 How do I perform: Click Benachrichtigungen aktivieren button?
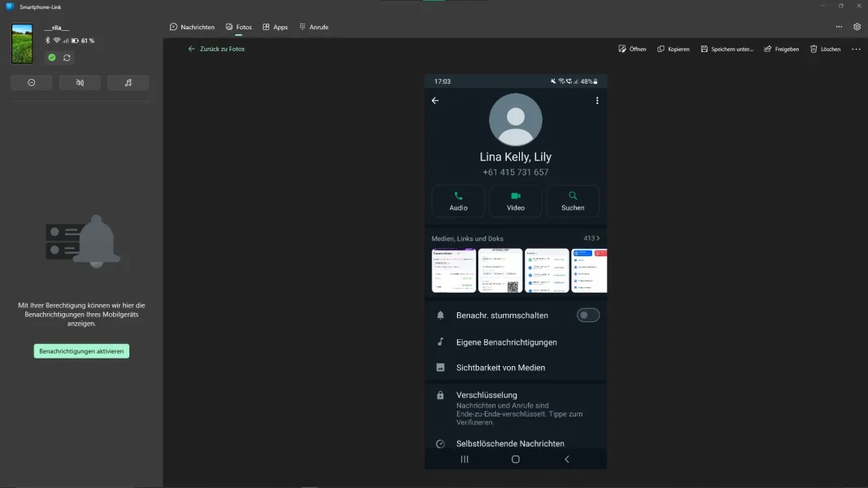point(81,351)
